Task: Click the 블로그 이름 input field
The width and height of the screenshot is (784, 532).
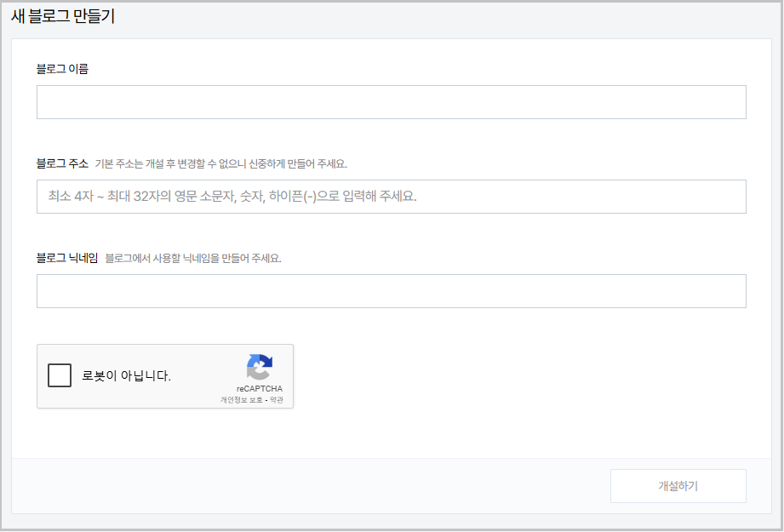Action: tap(391, 101)
